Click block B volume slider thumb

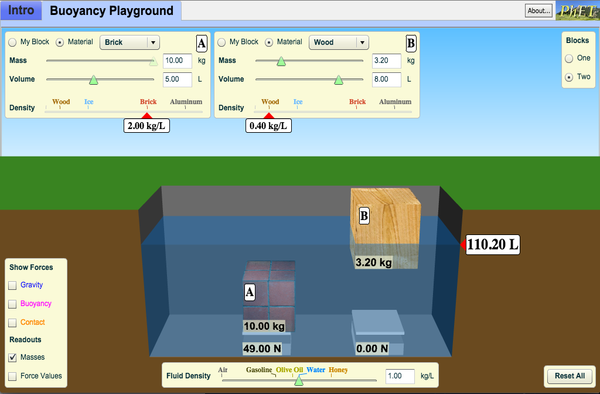(338, 80)
